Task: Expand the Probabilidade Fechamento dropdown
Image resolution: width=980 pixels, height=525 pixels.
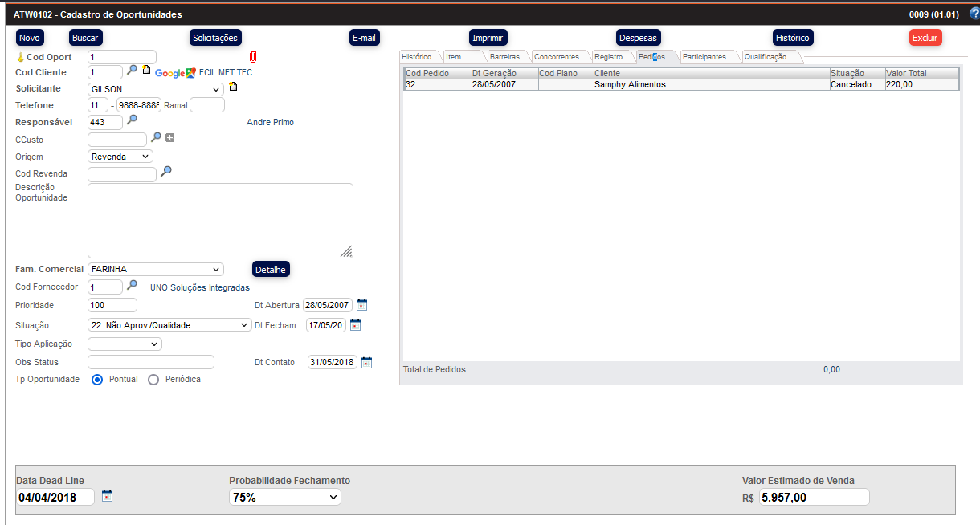Action: point(284,498)
